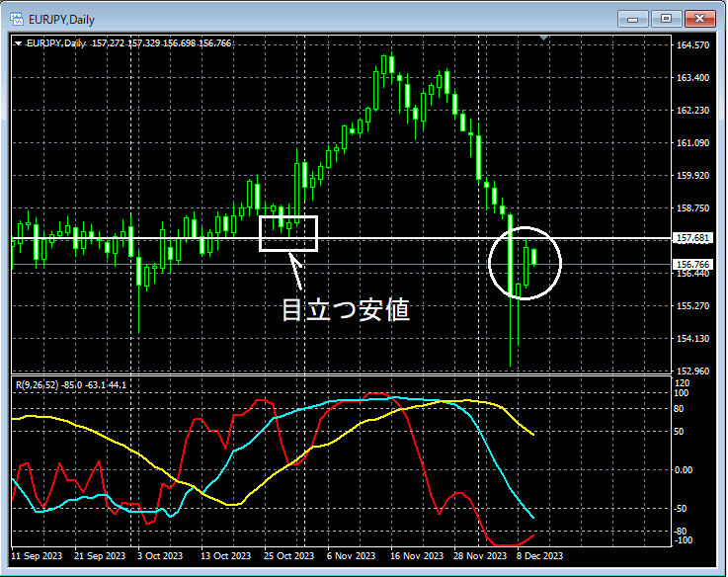Maximize the EURJPY,Daily chart window

click(x=666, y=19)
